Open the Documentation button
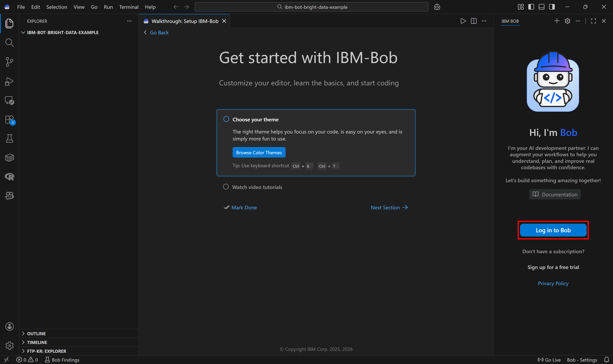The height and width of the screenshot is (364, 613). pos(555,194)
